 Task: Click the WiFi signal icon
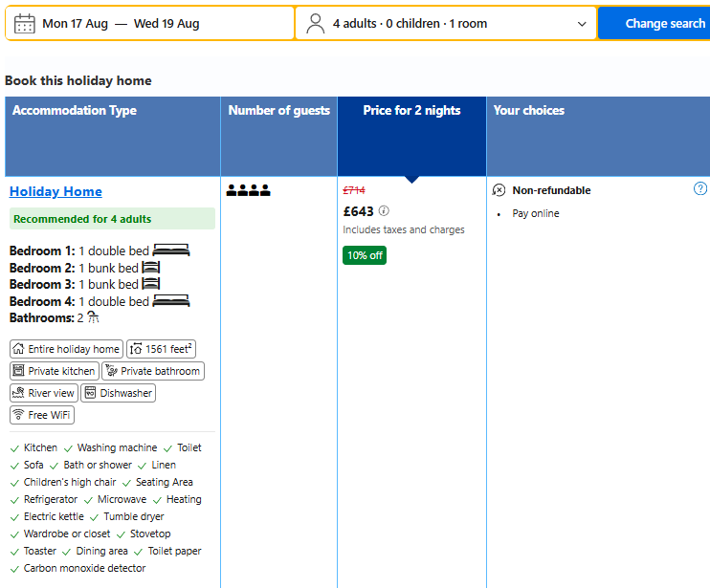pyautogui.click(x=18, y=414)
